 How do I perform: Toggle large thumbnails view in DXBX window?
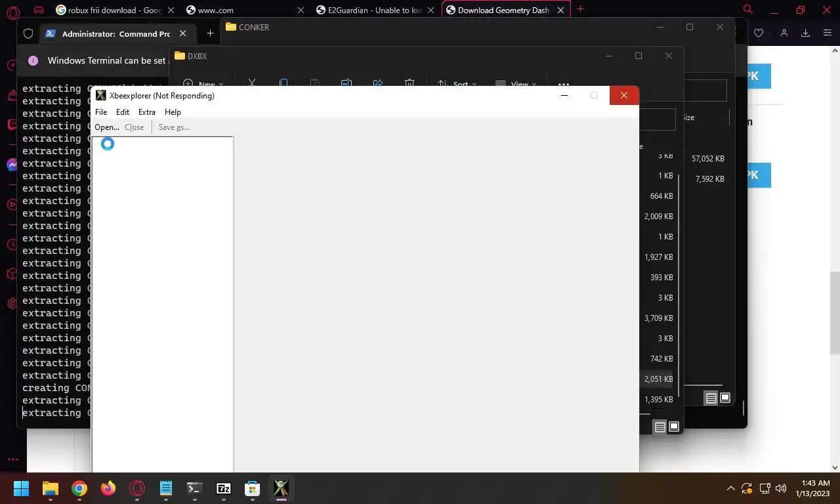point(674,427)
